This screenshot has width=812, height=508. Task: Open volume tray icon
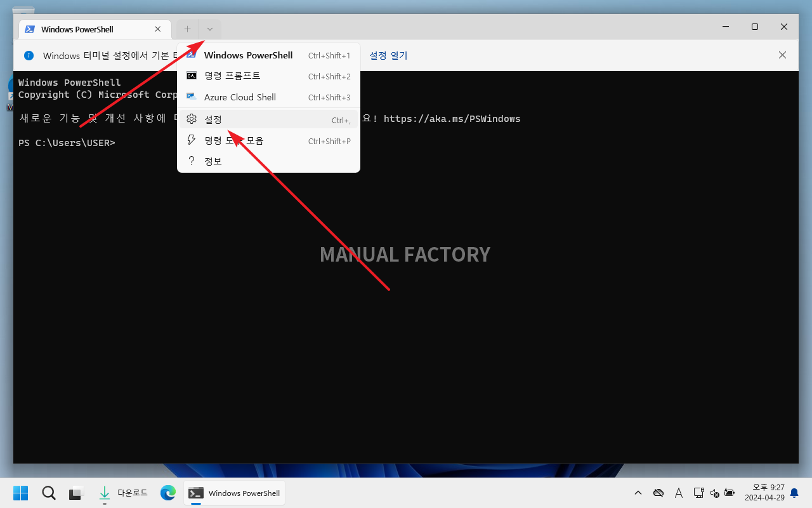[x=714, y=493]
